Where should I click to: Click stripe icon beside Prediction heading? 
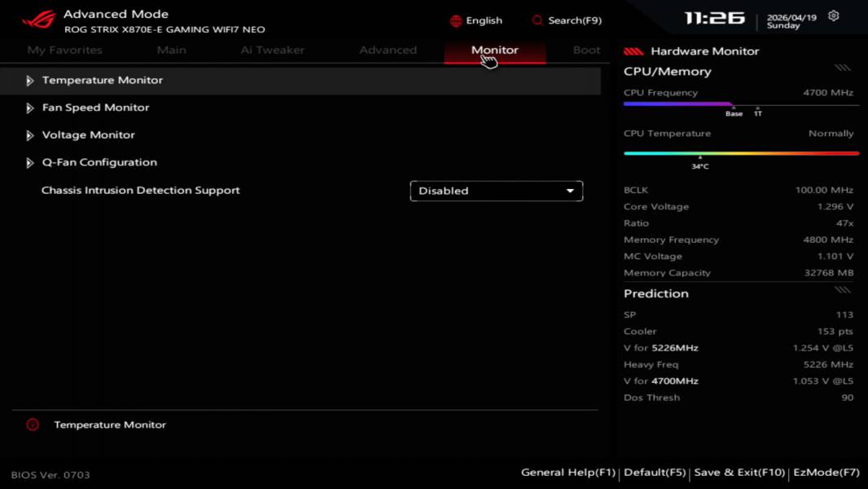pyautogui.click(x=843, y=290)
